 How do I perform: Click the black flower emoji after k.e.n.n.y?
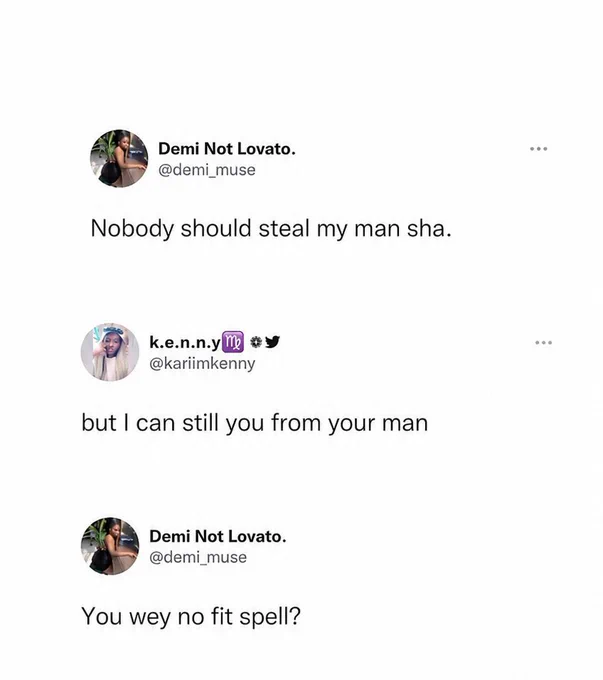click(257, 342)
